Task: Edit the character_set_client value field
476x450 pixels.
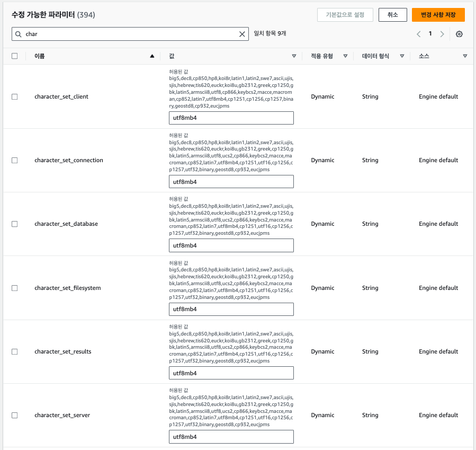Action: point(231,118)
